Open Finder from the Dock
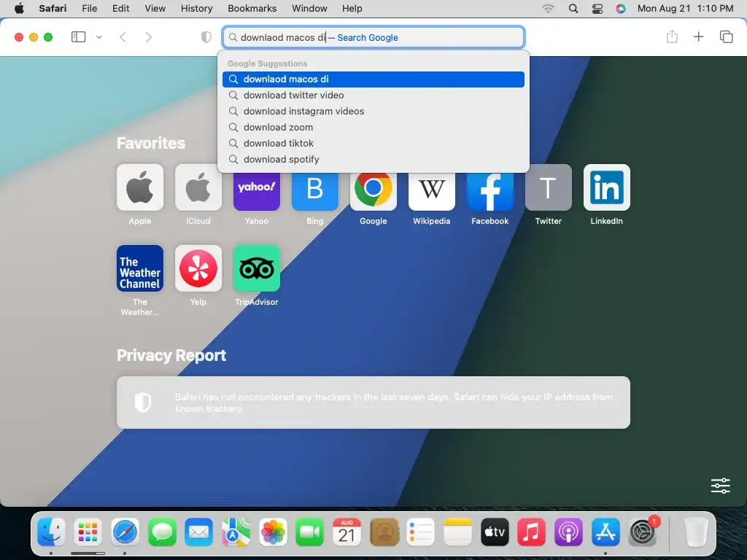The image size is (747, 560). tap(51, 532)
